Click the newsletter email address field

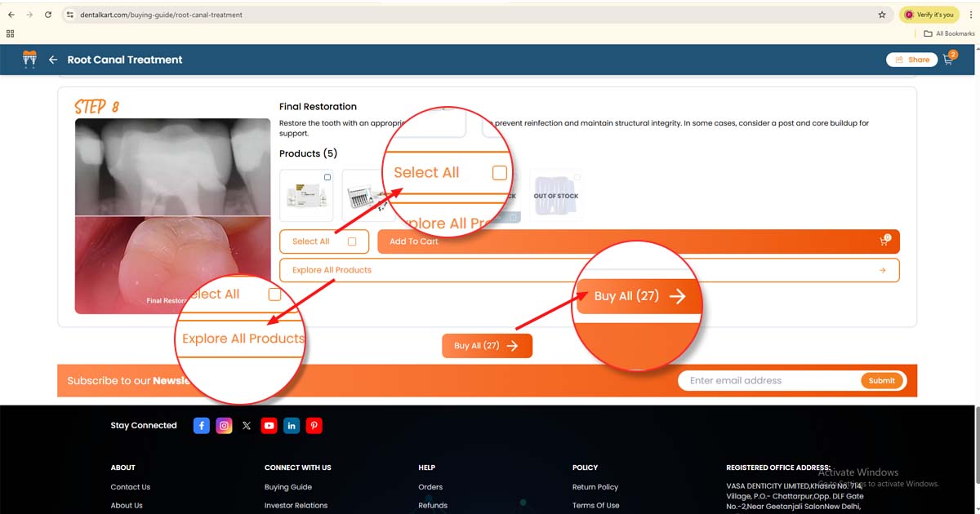(x=768, y=380)
